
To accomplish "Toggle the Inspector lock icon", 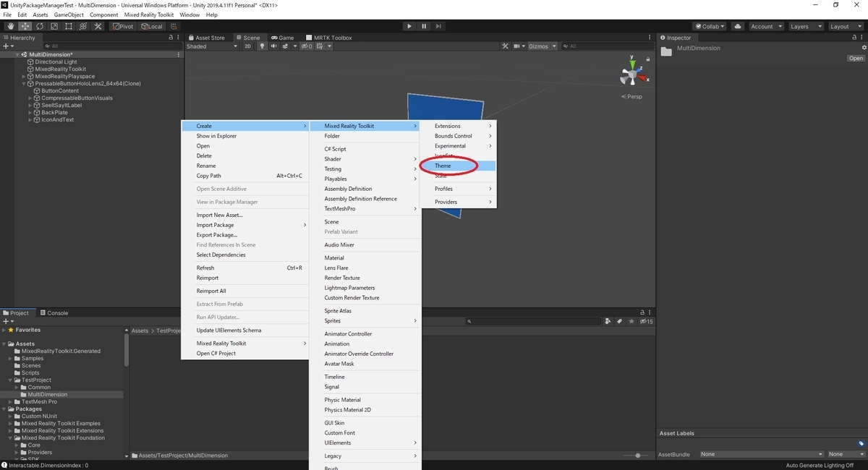I will (855, 38).
